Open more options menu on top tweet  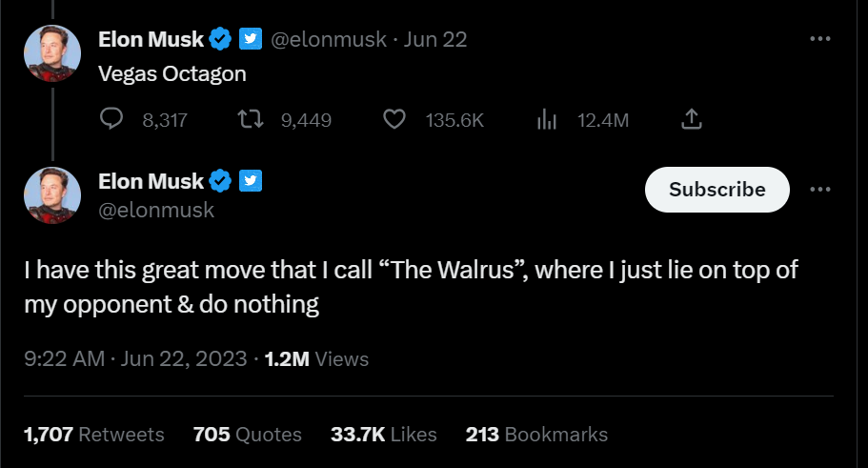click(819, 39)
